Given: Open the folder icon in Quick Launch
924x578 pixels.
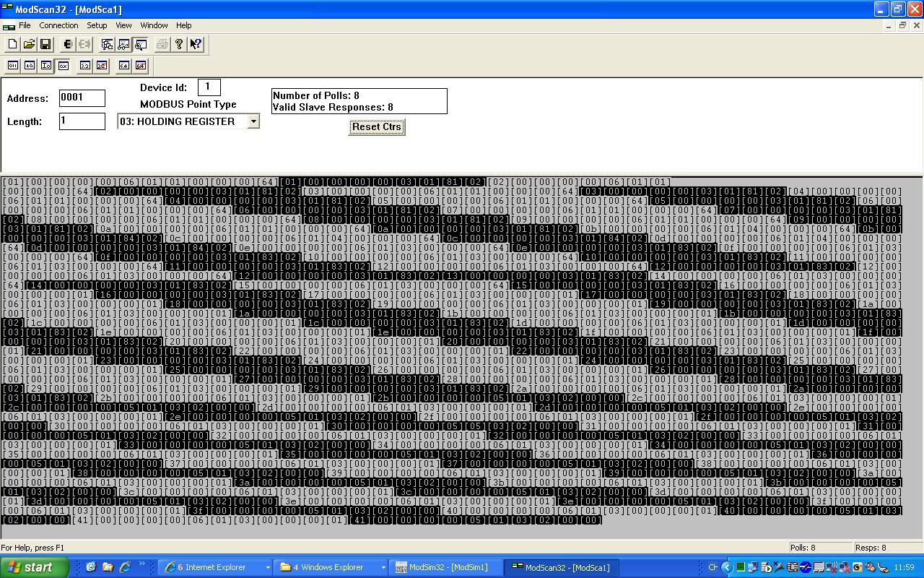Looking at the screenshot, I should pyautogui.click(x=108, y=567).
